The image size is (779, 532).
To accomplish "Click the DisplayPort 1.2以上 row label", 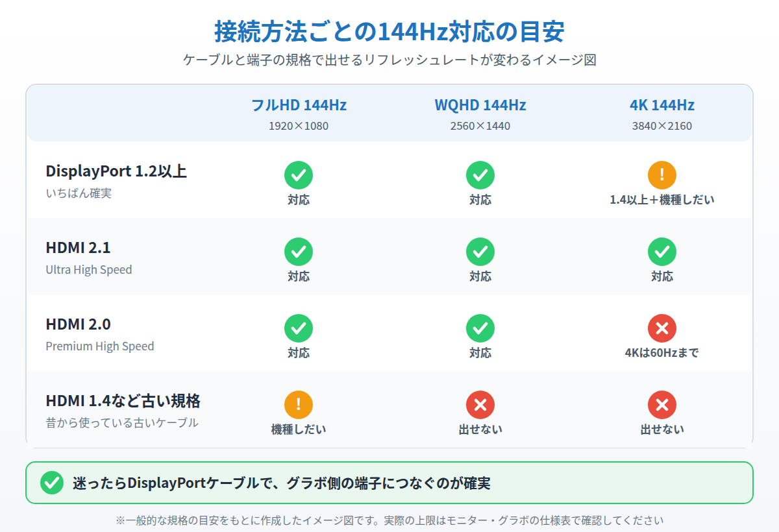I will (116, 171).
